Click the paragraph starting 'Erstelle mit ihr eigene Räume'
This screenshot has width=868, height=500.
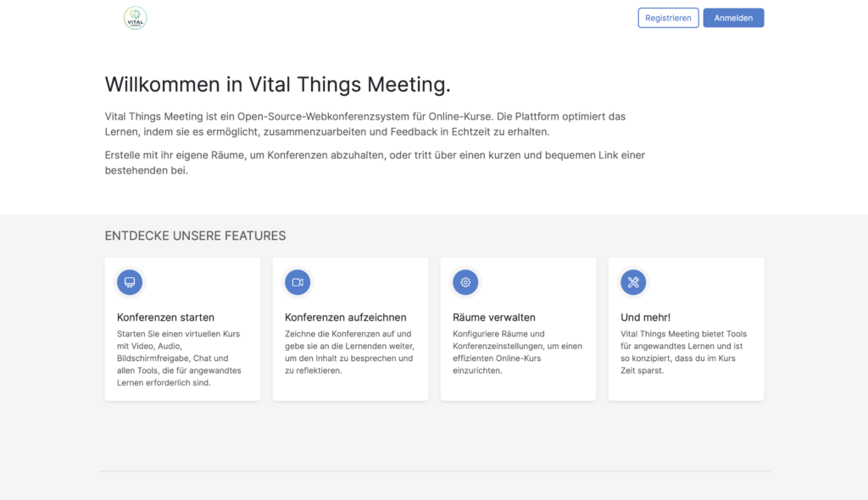375,163
